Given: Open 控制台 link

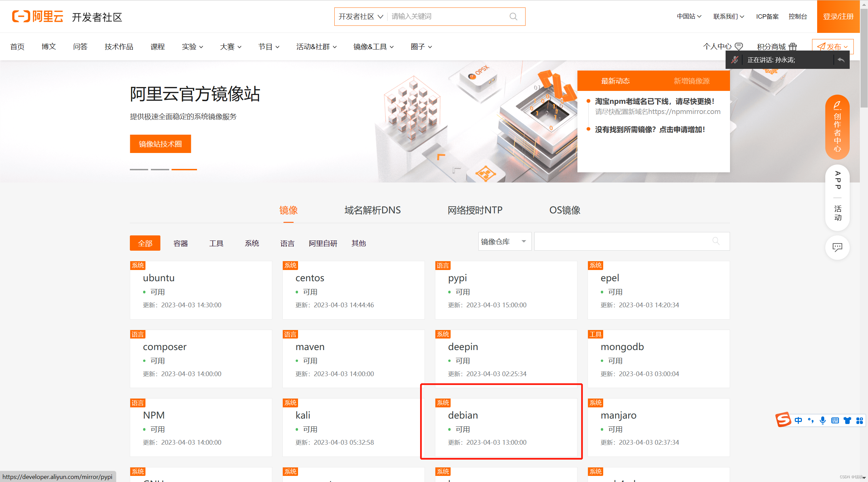Looking at the screenshot, I should 798,16.
